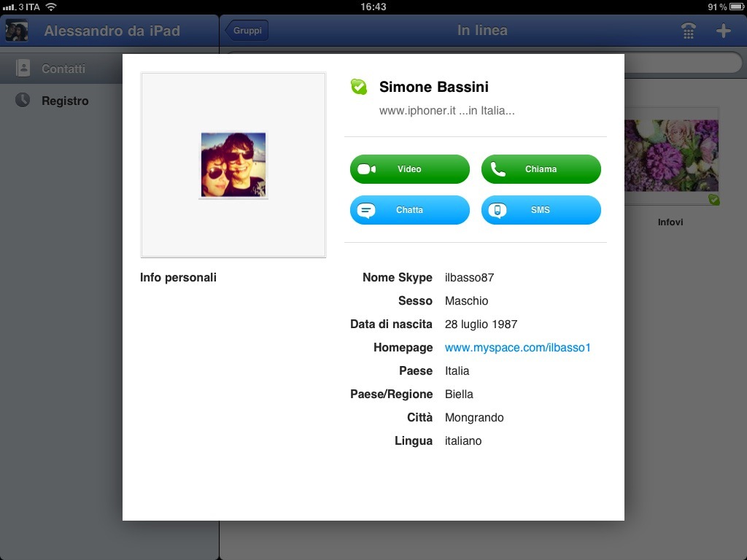The height and width of the screenshot is (560, 747).
Task: Tap the Skype name ilbasso87
Action: [469, 278]
